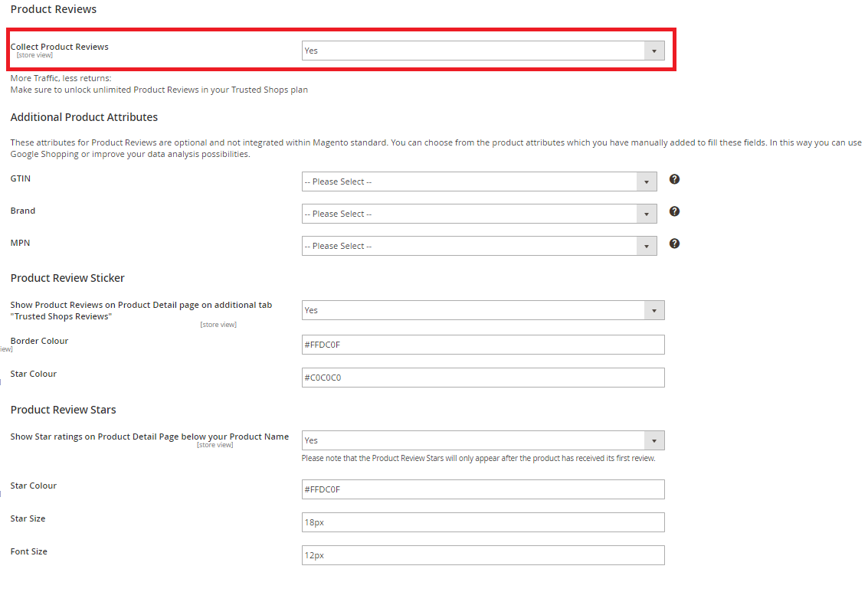Click the Brand field label
868x592 pixels.
(23, 211)
